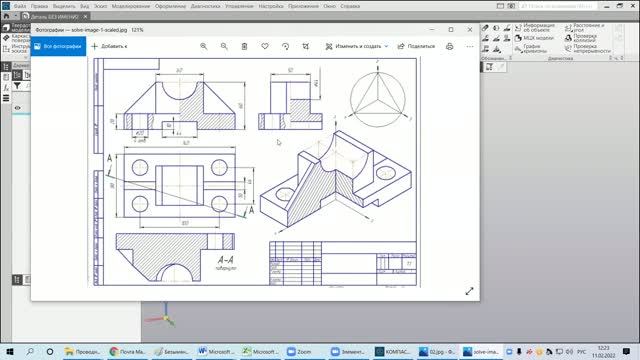Click pencil icon atop Обозначения toolbar group
Viewport: 640px width, 360px height.
[x=485, y=28]
